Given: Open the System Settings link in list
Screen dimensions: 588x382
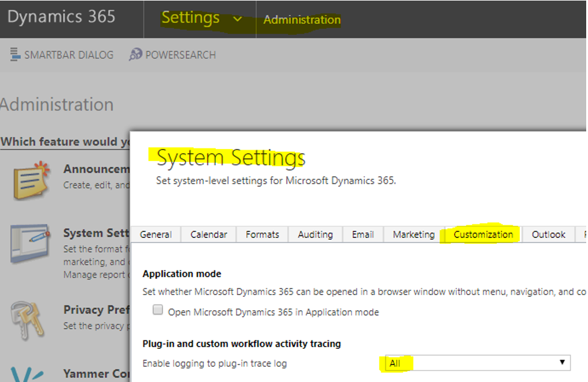Looking at the screenshot, I should tap(96, 233).
